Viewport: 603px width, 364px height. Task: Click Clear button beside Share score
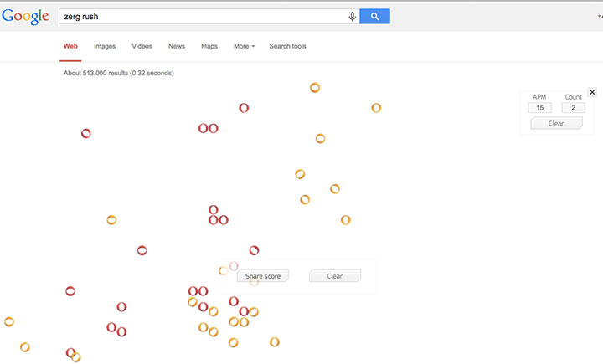click(335, 276)
